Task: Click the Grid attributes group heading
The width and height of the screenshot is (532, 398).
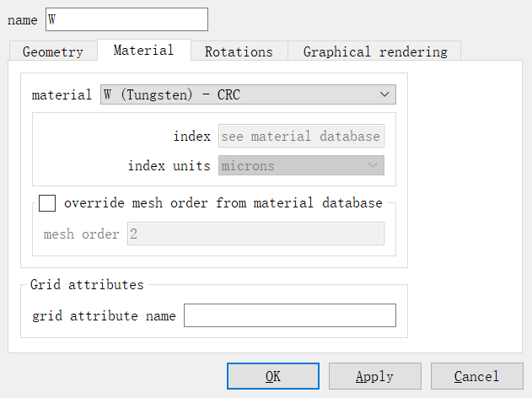Action: (87, 285)
